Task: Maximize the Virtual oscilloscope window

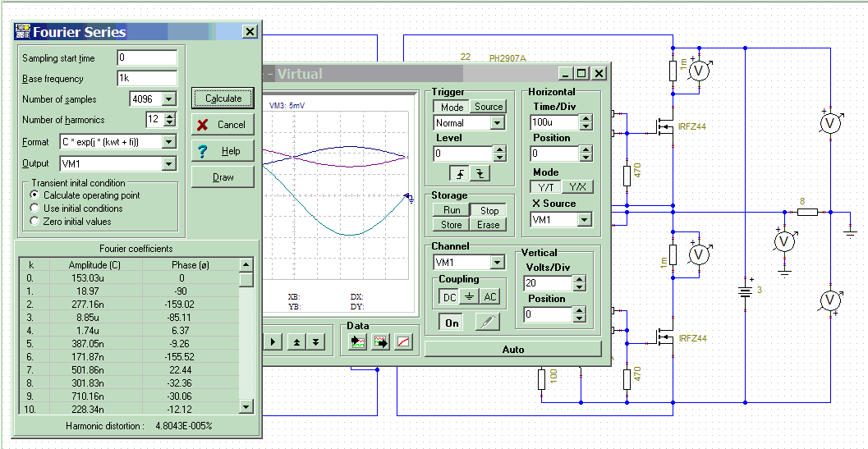Action: (581, 73)
